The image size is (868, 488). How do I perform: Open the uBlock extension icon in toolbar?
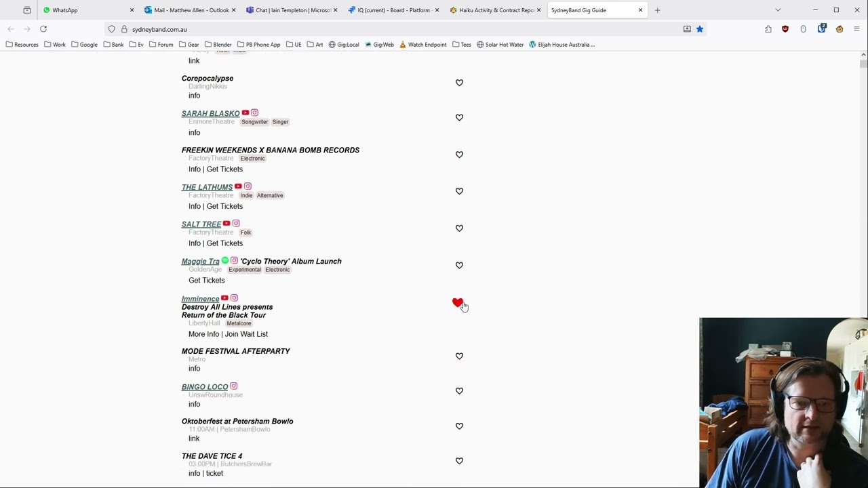coord(785,29)
